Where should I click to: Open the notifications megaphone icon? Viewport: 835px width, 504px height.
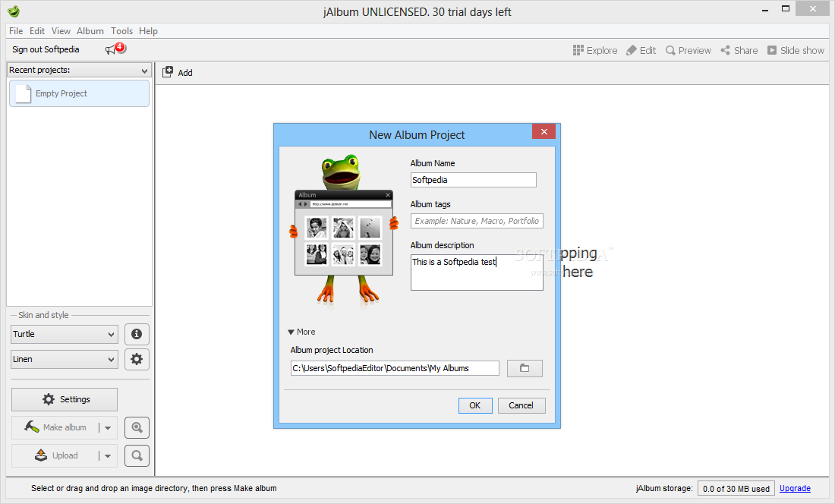[115, 49]
